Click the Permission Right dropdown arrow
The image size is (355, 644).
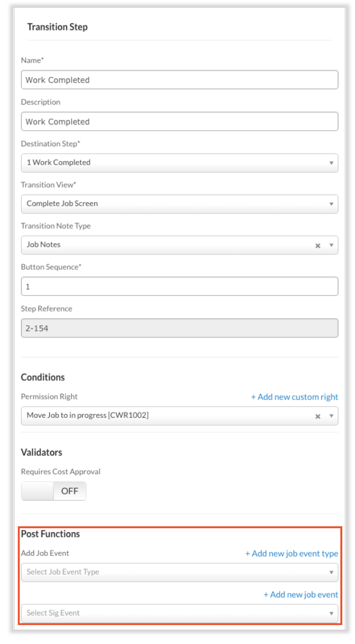click(x=331, y=416)
